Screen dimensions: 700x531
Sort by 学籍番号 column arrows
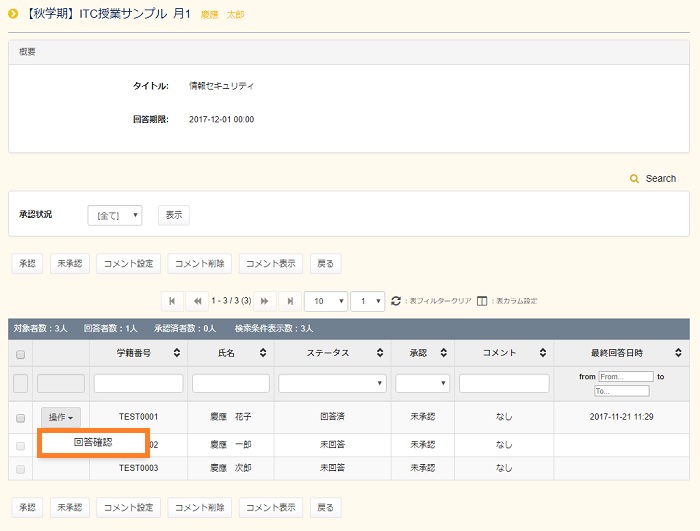pyautogui.click(x=177, y=353)
